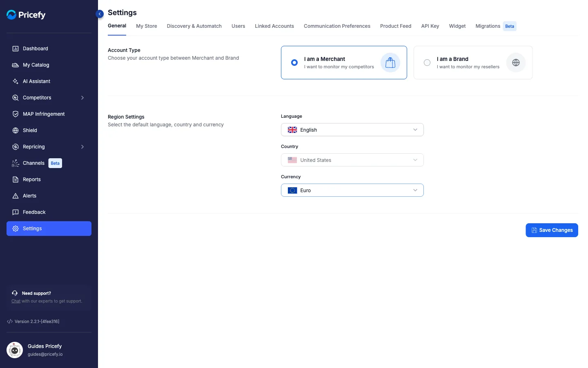
Task: Click the Beta badge next to Migrations
Action: click(x=510, y=26)
